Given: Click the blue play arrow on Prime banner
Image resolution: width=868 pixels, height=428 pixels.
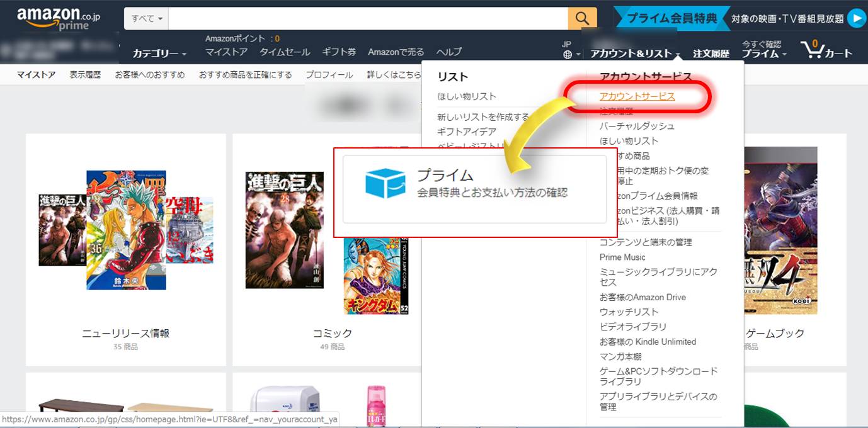Looking at the screenshot, I should point(856,18).
